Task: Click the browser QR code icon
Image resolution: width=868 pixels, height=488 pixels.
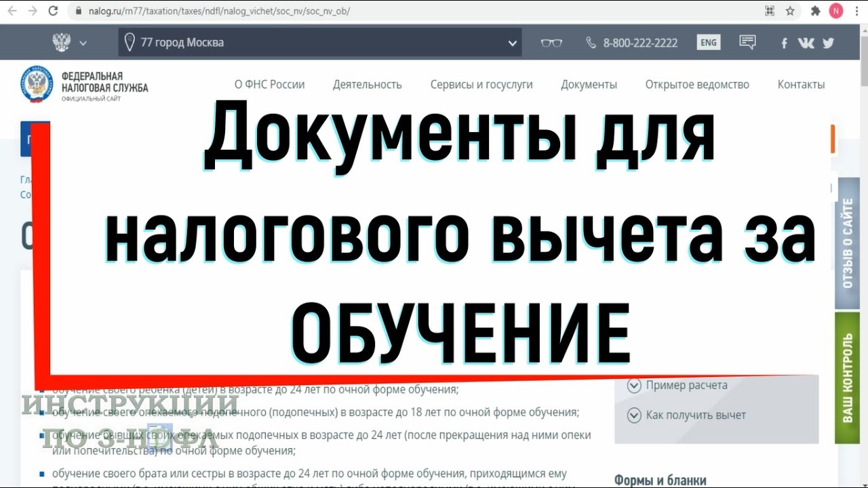Action: click(x=770, y=11)
